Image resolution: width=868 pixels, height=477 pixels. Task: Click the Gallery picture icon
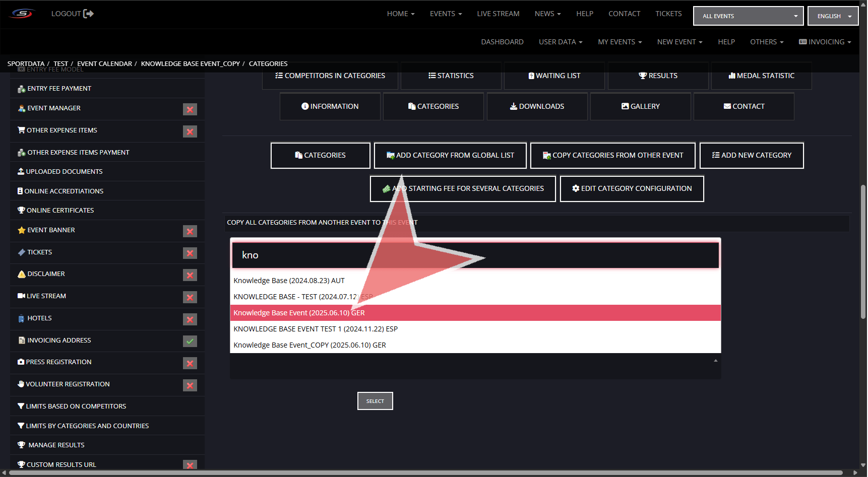tap(625, 106)
